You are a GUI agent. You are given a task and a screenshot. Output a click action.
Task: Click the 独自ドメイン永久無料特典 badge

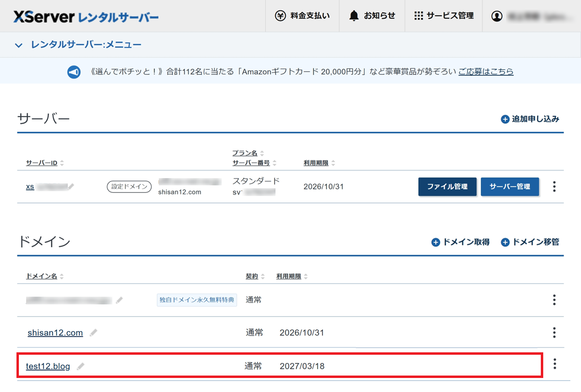tap(197, 300)
